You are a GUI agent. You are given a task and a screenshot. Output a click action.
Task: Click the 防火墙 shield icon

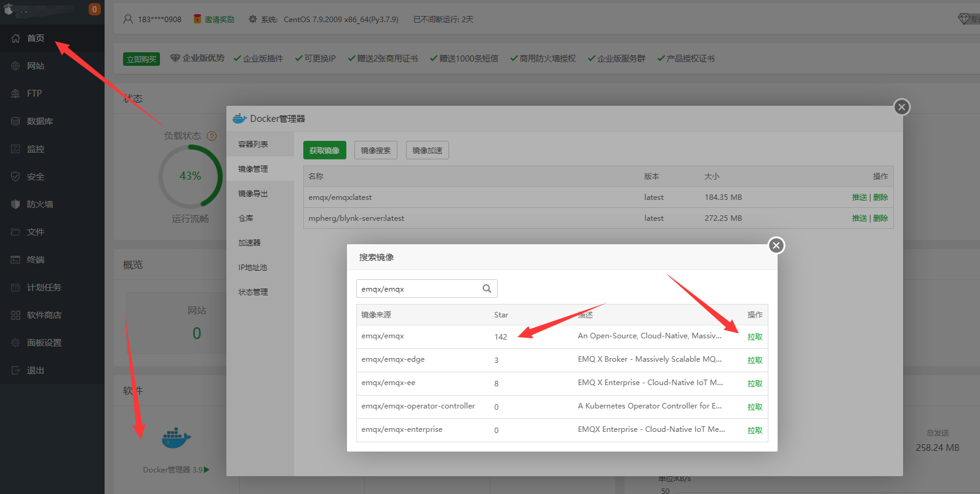pos(15,204)
